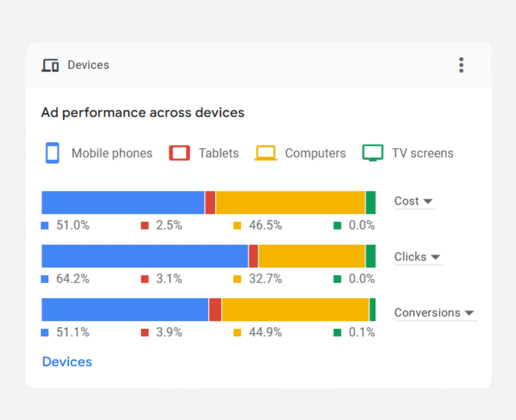Click the yellow computers segment in Clicks bar
The width and height of the screenshot is (516, 420).
click(x=312, y=256)
